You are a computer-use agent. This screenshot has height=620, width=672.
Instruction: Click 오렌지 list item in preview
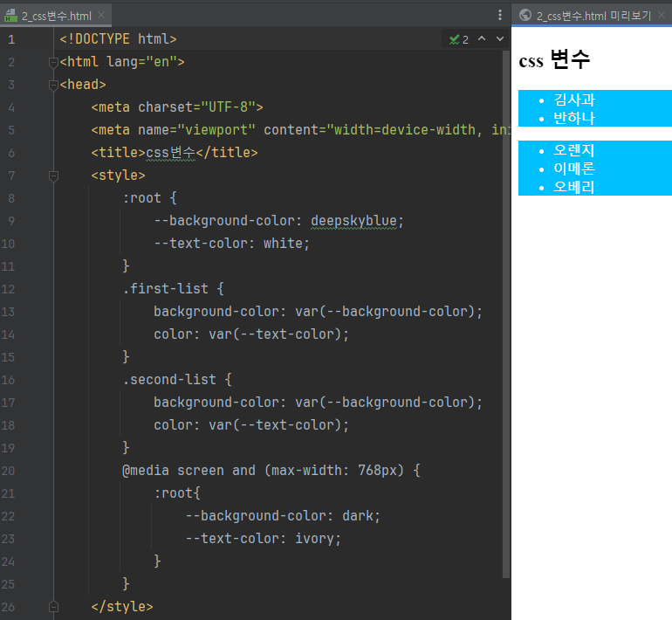[574, 150]
